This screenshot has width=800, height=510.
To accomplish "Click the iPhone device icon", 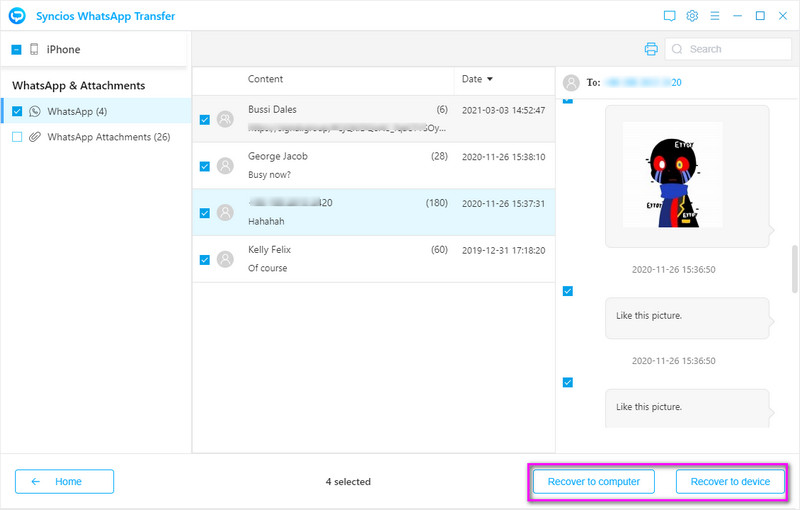I will [34, 49].
